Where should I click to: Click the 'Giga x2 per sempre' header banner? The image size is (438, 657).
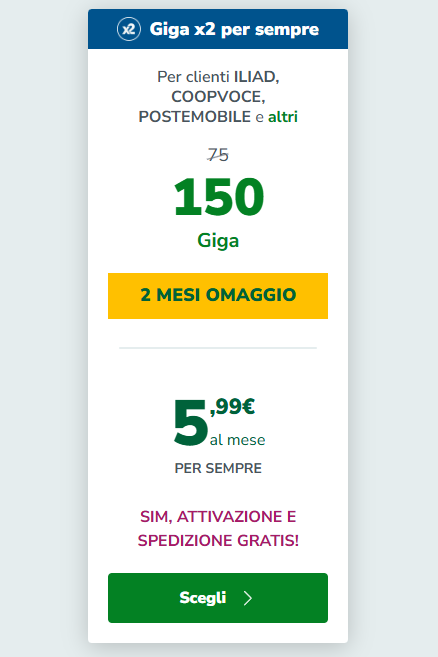tap(218, 29)
